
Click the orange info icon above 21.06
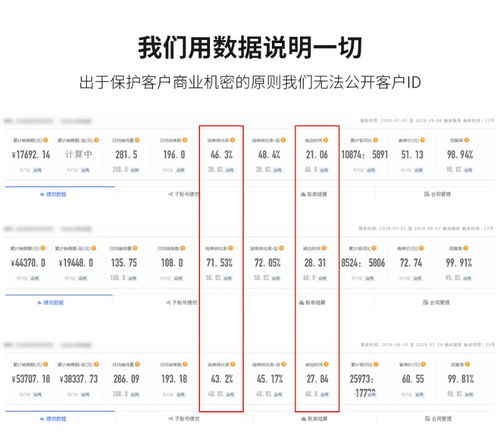(326, 140)
